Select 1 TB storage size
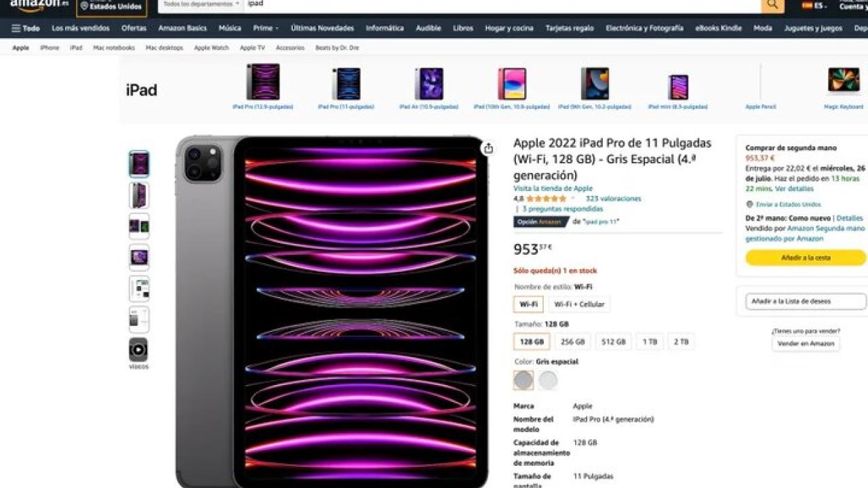868x488 pixels. [650, 342]
